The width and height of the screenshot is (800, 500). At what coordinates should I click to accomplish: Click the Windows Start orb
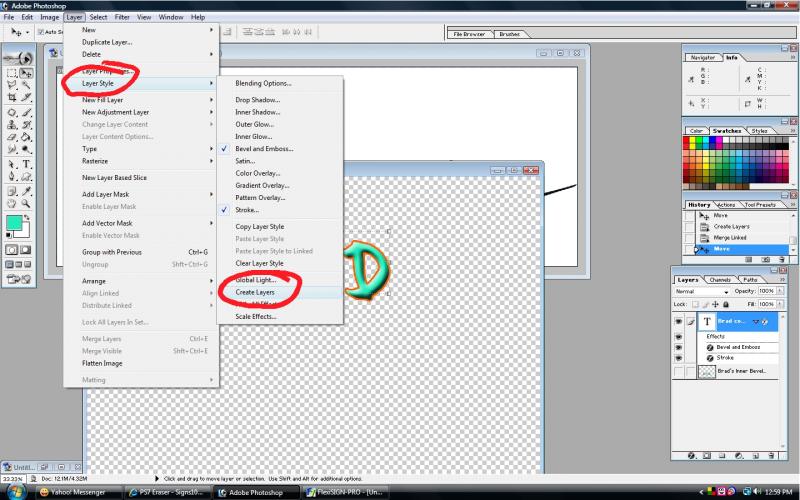click(15, 491)
